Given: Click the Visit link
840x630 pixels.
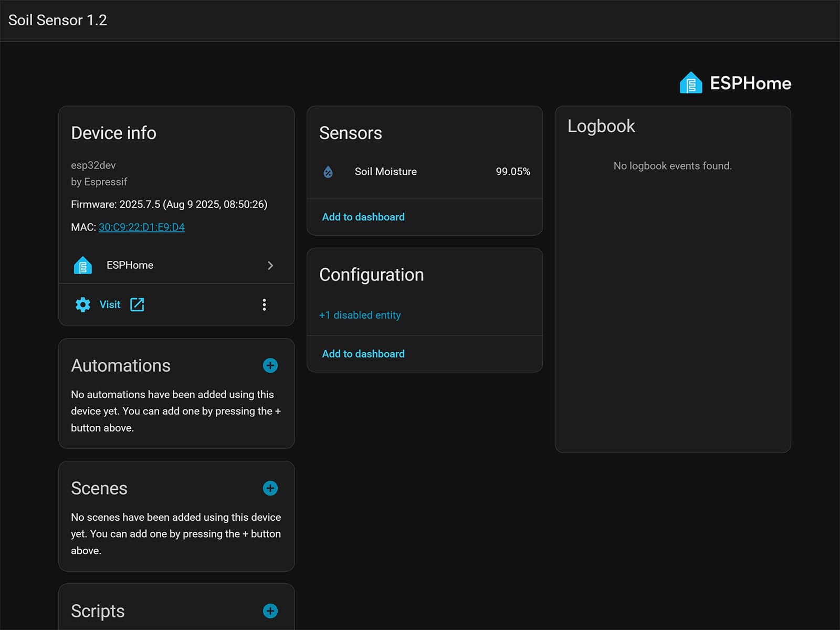Looking at the screenshot, I should pos(110,304).
